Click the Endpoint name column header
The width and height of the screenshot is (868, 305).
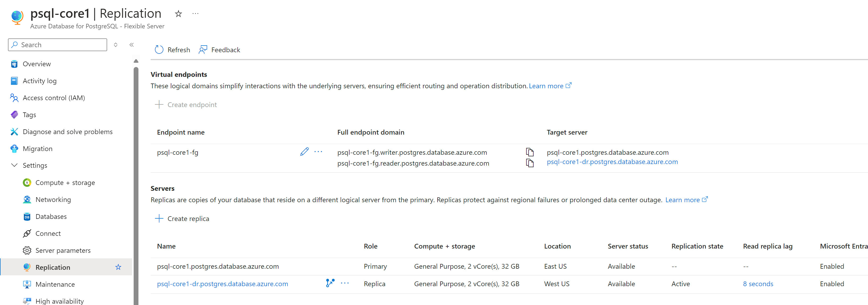(x=181, y=132)
